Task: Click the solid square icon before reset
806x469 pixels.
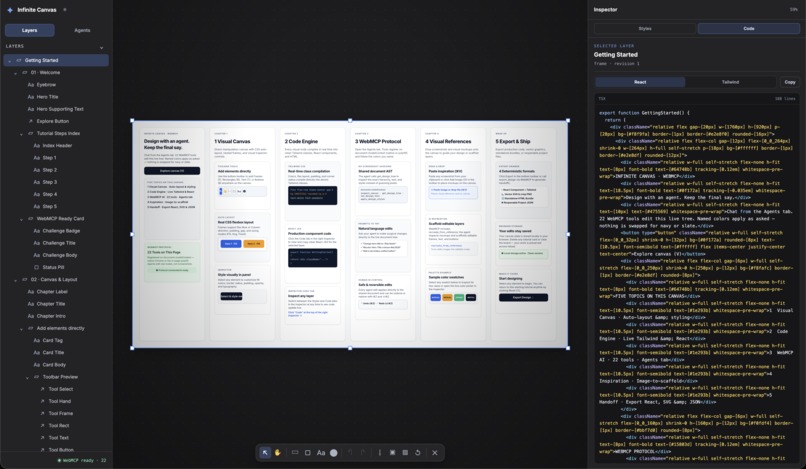Action: click(405, 453)
